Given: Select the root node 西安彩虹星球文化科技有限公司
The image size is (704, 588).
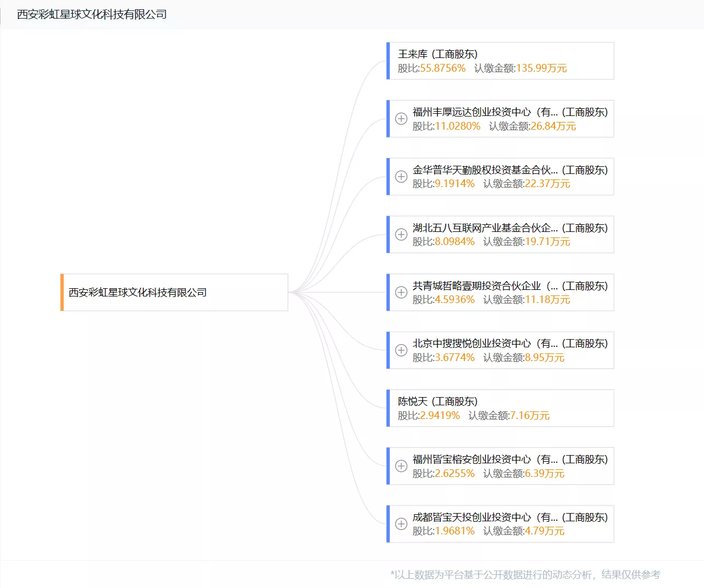Looking at the screenshot, I should click(174, 293).
